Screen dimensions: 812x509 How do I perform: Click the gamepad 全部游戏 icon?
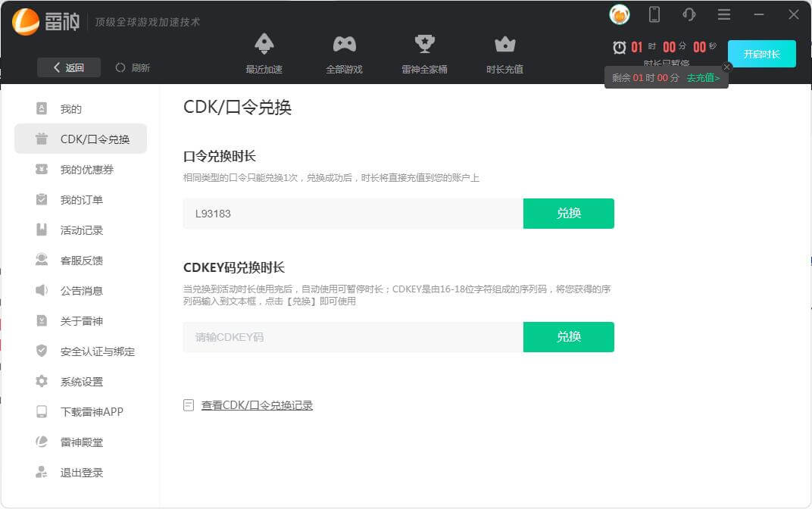(x=345, y=44)
